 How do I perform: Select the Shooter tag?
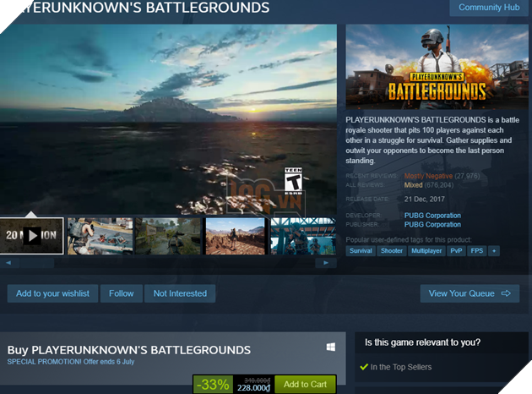pyautogui.click(x=392, y=251)
